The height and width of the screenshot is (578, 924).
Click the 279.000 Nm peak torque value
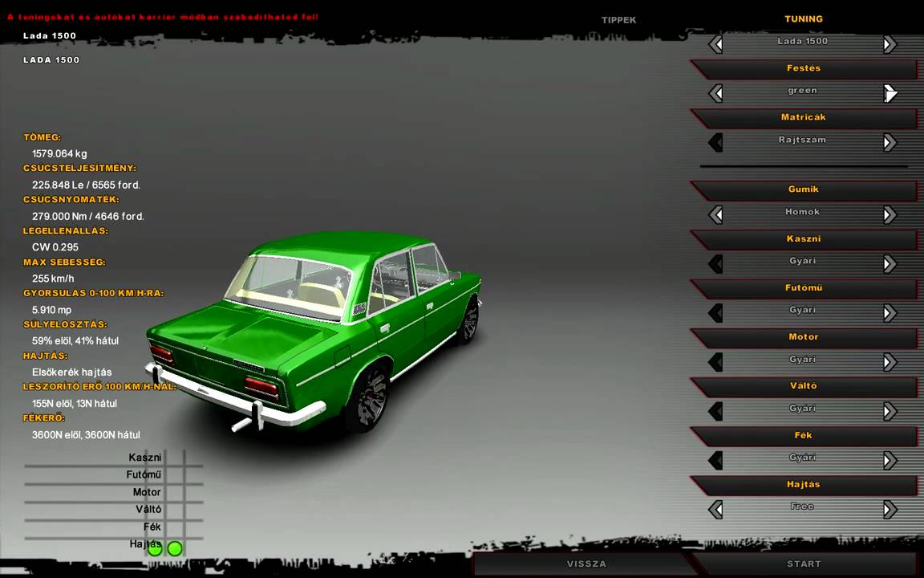pos(87,217)
